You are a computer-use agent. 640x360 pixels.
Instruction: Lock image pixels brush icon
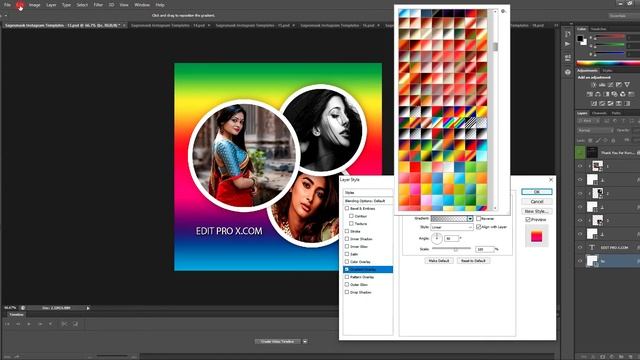[598, 140]
